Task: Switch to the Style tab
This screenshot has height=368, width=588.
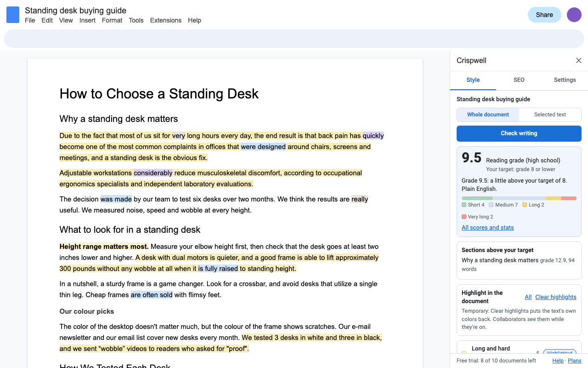Action: pos(473,80)
